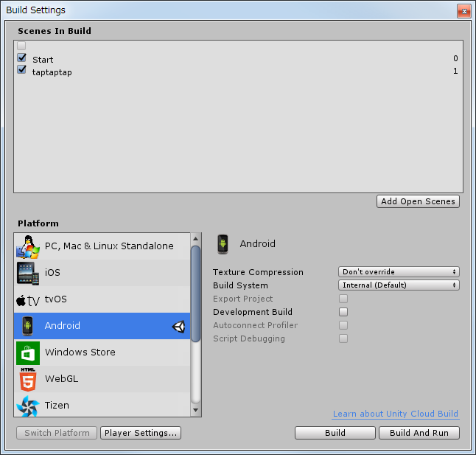Screen dimensions: 476x455
Task: Select the Windows Store platform entry
Action: (x=102, y=352)
